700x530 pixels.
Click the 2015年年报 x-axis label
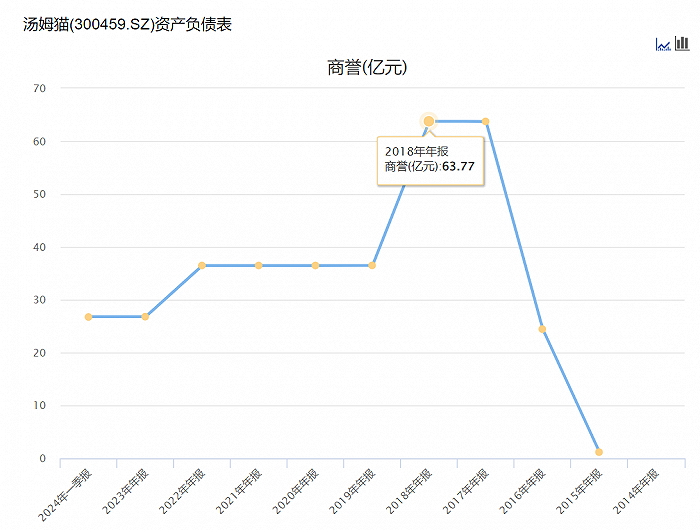pos(579,491)
